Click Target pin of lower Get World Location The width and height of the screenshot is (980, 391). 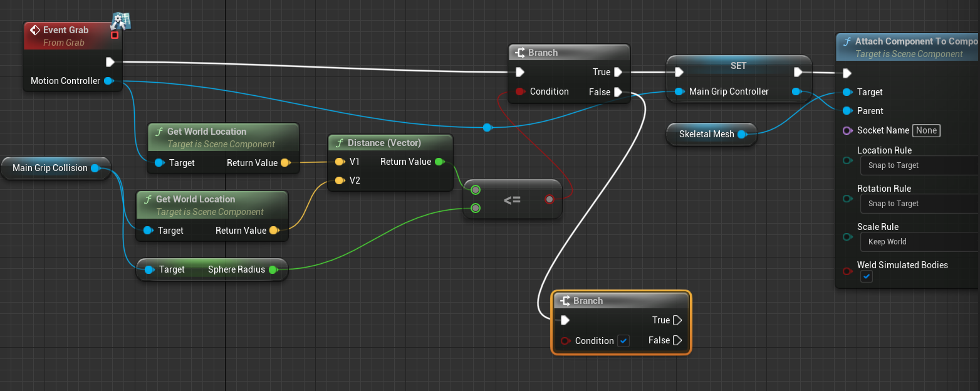pos(148,231)
